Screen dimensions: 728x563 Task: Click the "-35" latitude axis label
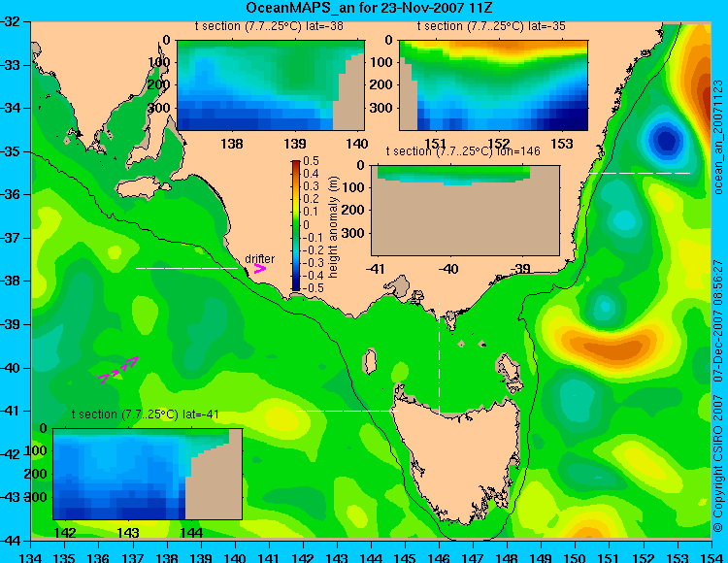tap(11, 151)
